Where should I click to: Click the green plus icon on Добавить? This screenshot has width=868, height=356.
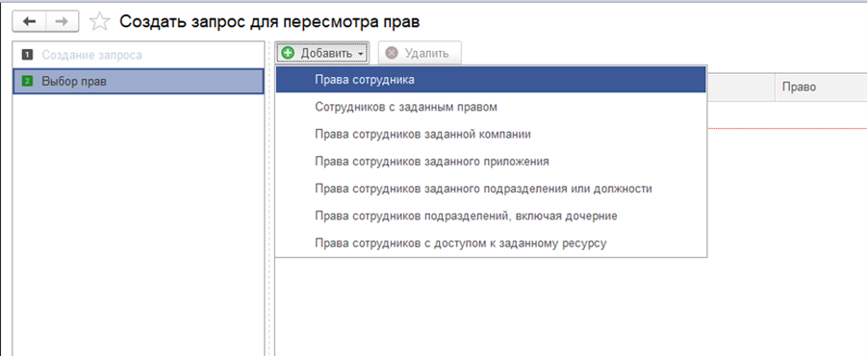click(288, 53)
